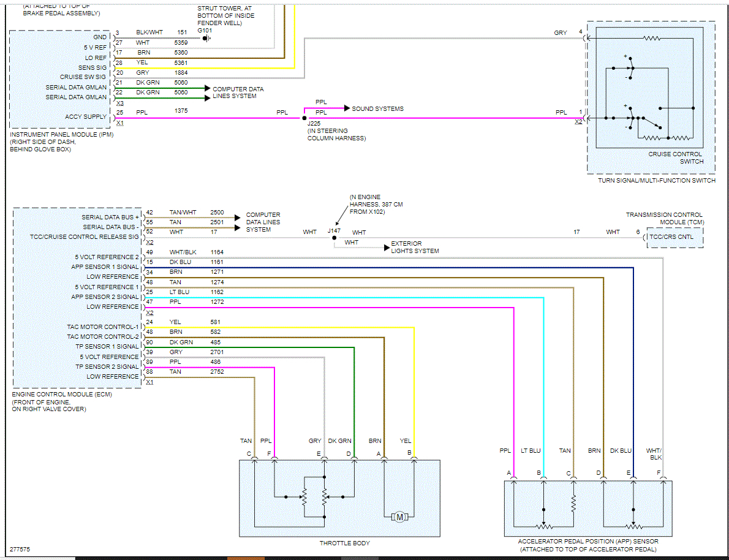Click the diagram number 277575
Screen dimensions: 729x560
20,550
